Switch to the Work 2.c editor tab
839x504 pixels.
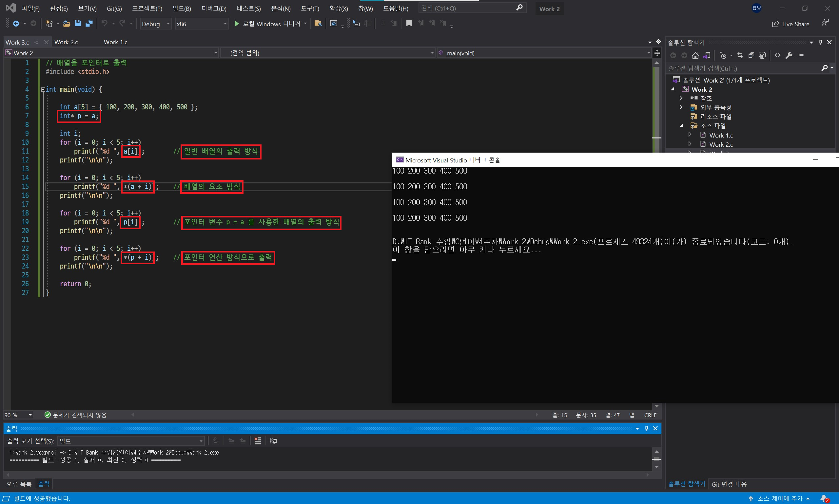click(x=66, y=42)
